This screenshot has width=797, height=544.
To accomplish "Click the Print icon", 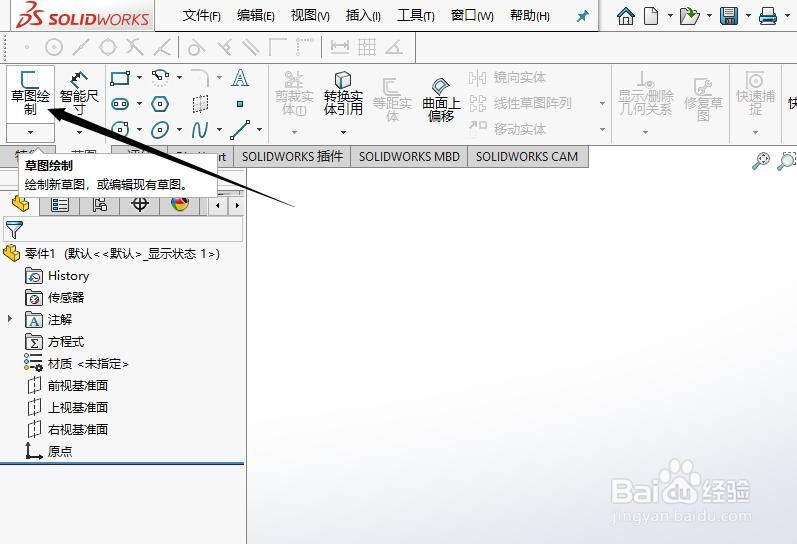I will (768, 16).
